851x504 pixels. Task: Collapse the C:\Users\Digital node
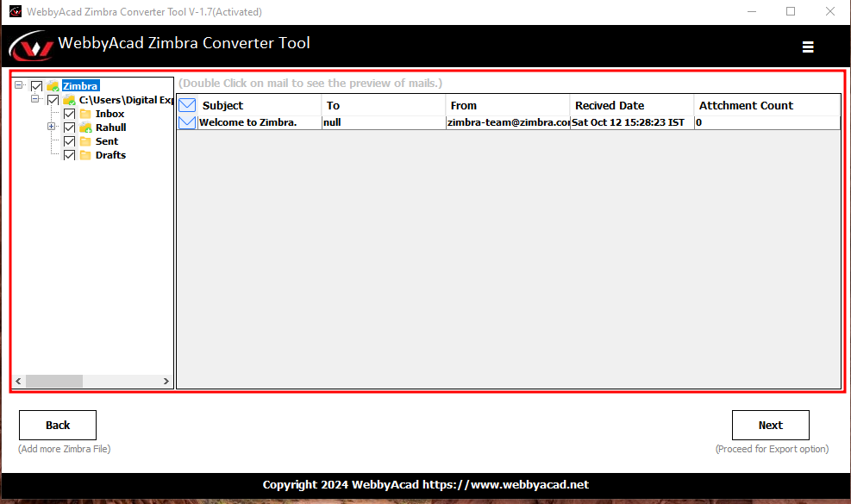coord(34,99)
